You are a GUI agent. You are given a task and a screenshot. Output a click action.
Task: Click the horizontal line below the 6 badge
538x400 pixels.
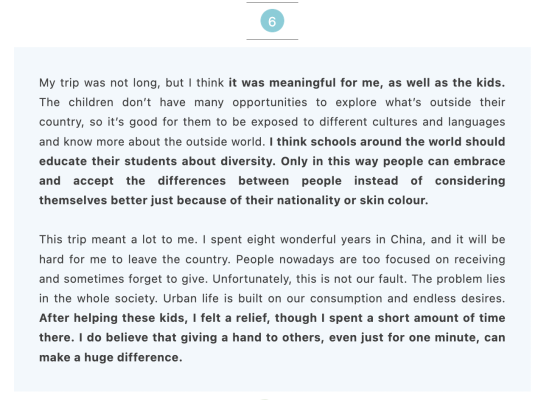pos(272,39)
